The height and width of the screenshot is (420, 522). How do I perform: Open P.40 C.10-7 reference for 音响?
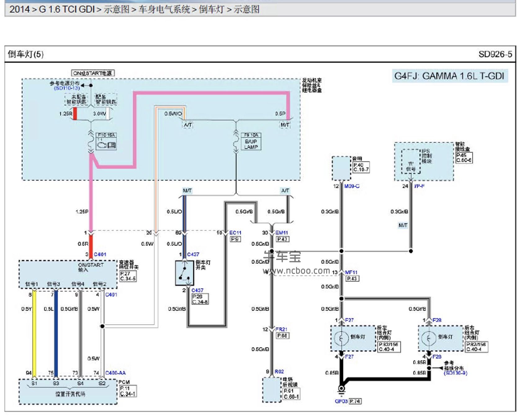point(361,168)
